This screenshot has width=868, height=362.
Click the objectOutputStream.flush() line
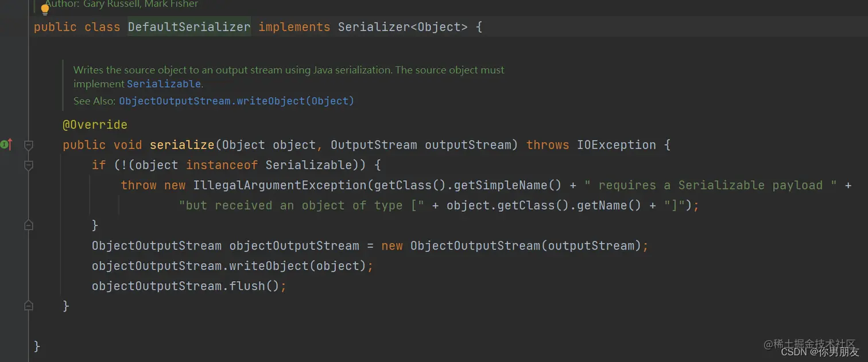point(189,286)
